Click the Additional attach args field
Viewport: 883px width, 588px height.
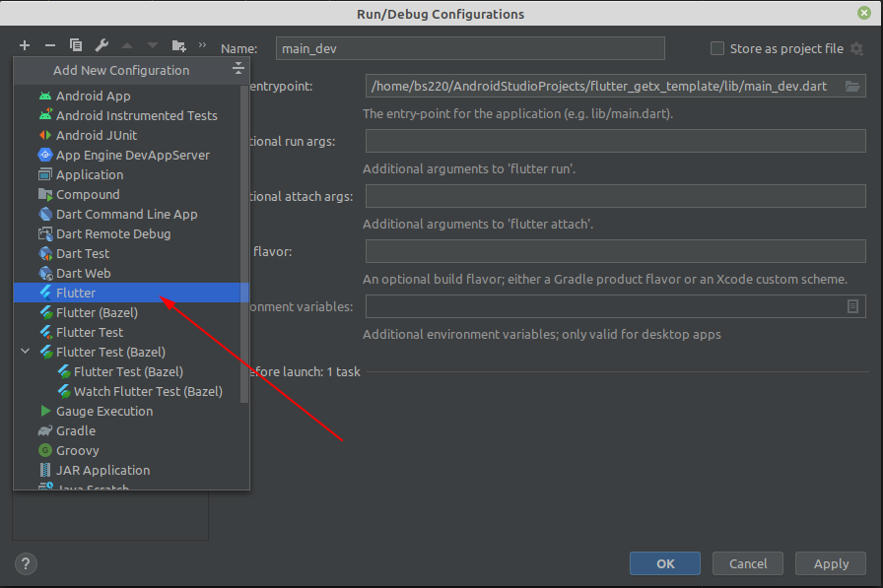[616, 196]
